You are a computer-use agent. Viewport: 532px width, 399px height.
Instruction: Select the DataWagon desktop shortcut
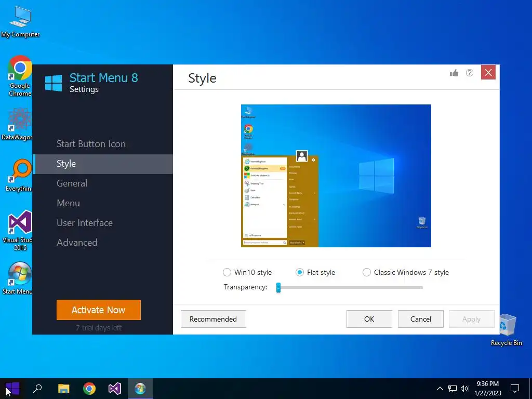point(17,124)
